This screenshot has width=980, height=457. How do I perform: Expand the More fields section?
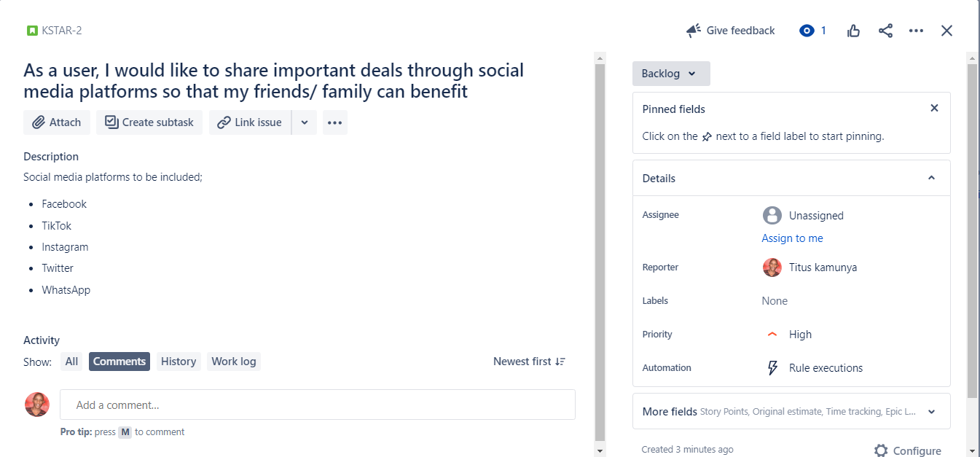pos(931,412)
